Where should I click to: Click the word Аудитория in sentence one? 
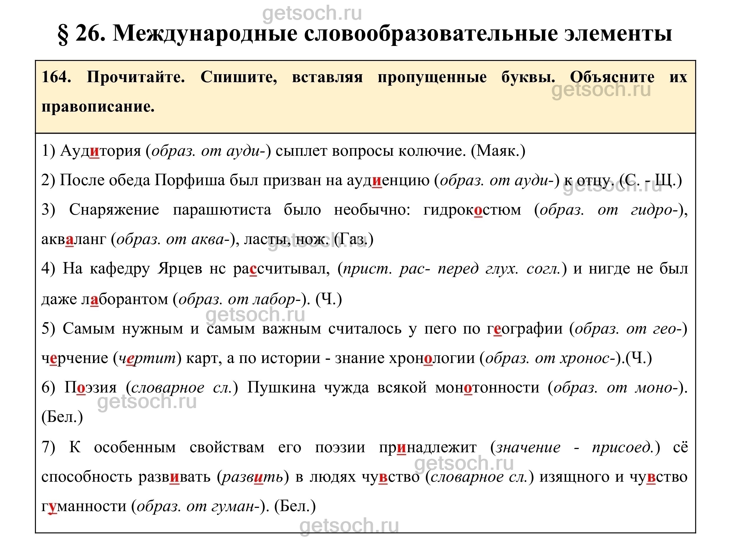coord(101,151)
